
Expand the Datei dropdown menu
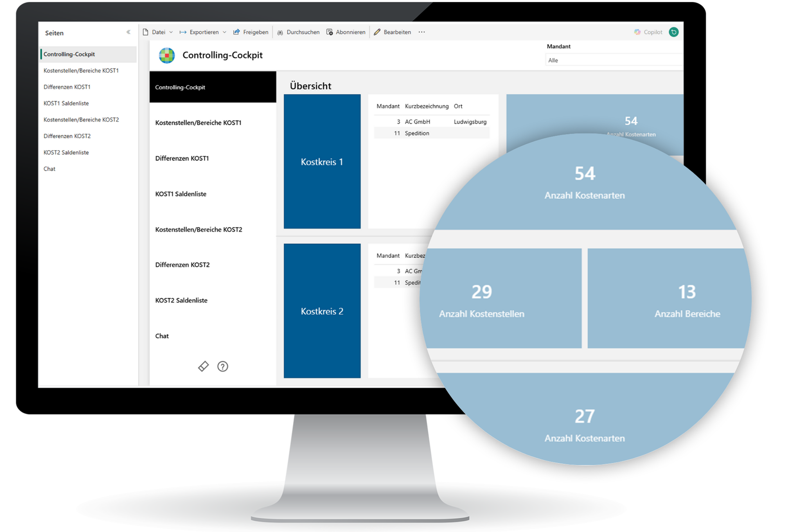(158, 32)
